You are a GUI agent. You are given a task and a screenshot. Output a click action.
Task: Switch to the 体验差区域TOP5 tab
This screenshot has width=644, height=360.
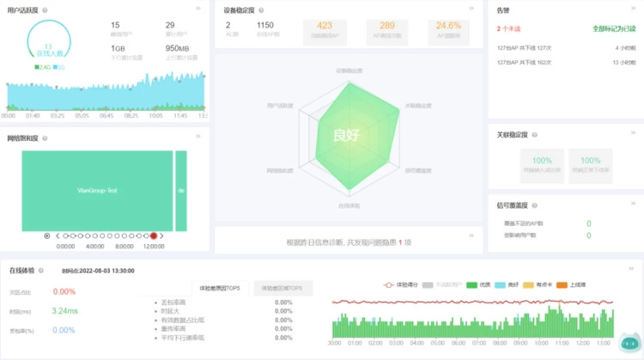point(281,289)
